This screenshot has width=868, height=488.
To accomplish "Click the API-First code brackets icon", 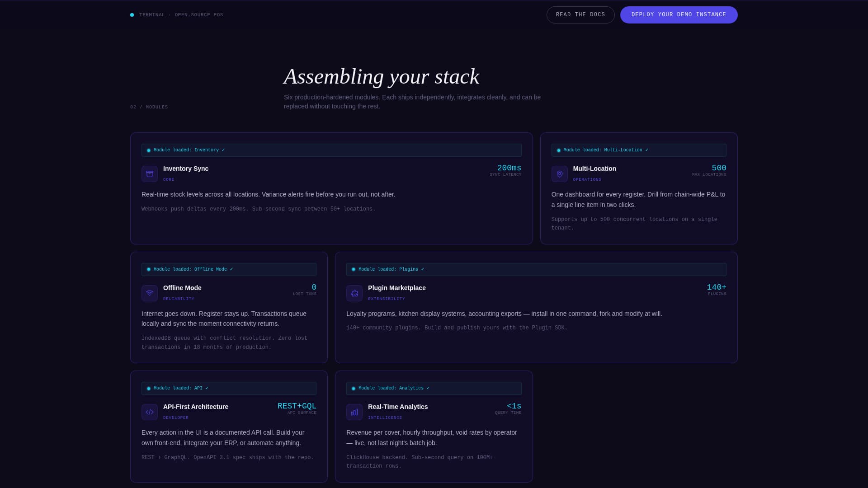I will 149,412.
